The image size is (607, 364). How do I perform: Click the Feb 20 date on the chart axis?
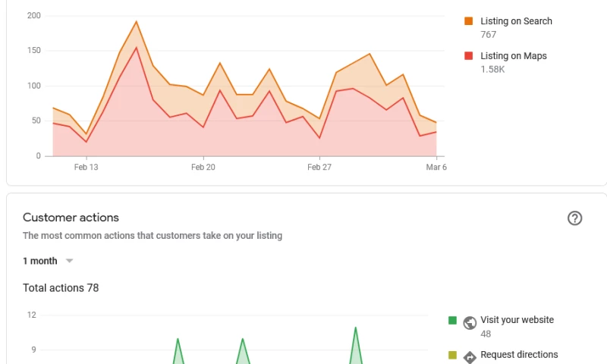203,168
